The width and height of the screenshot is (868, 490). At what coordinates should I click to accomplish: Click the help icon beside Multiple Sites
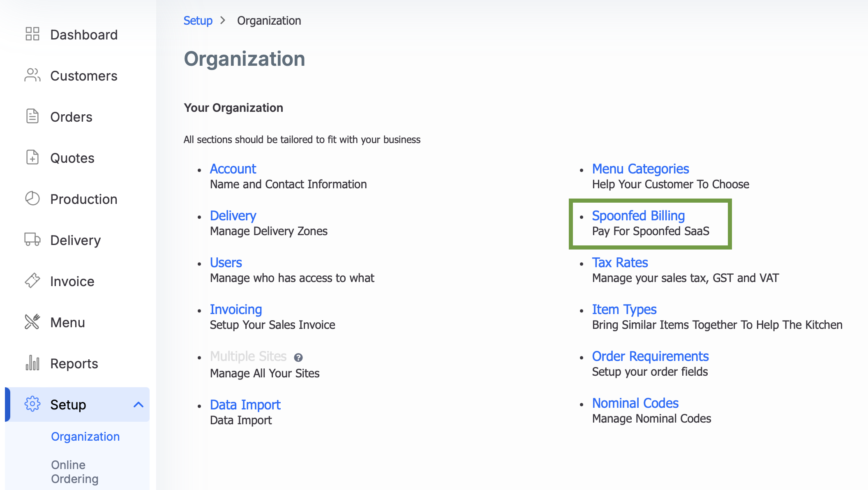(298, 358)
